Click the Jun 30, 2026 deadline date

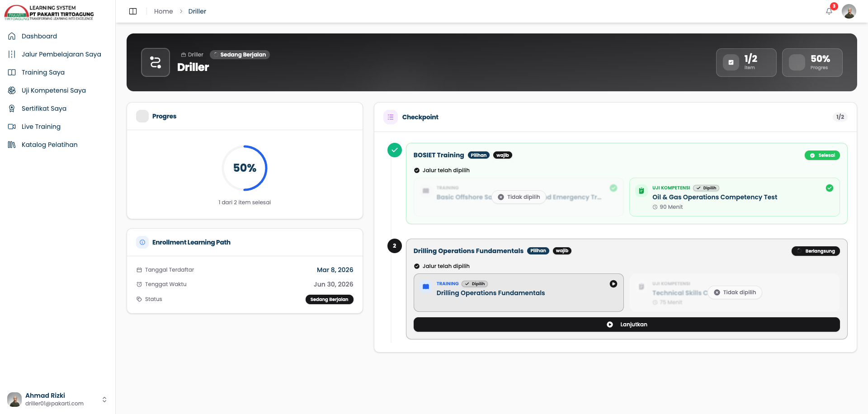point(334,284)
